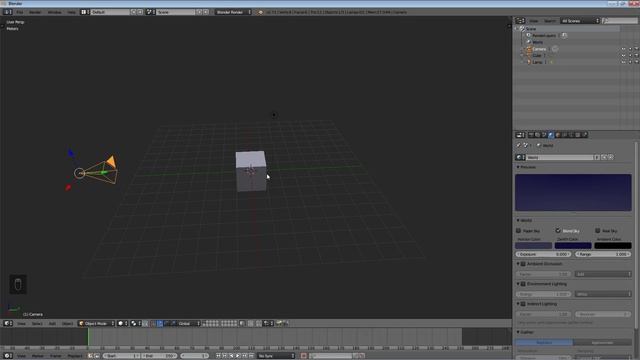
Task: Open the All Scenes display dropdown
Action: point(580,21)
